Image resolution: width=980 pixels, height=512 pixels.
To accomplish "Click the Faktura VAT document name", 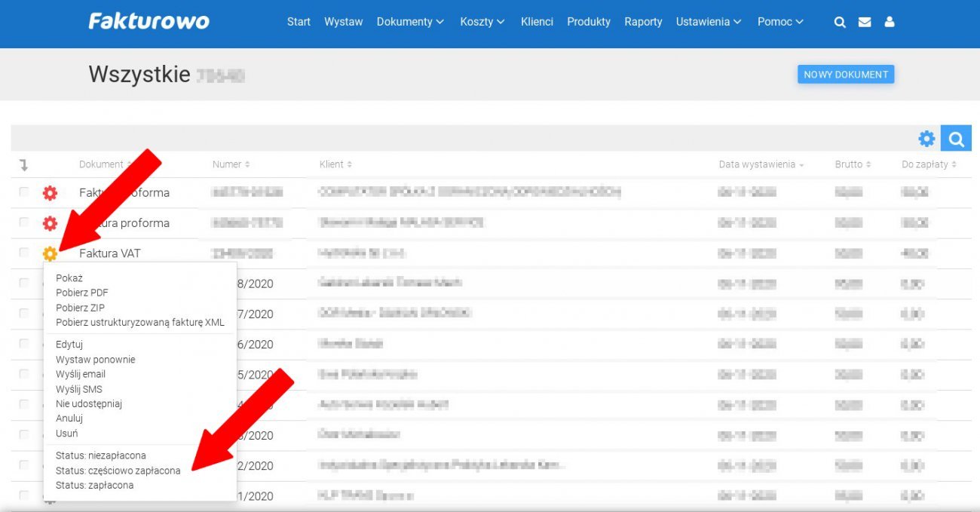I will tap(110, 253).
